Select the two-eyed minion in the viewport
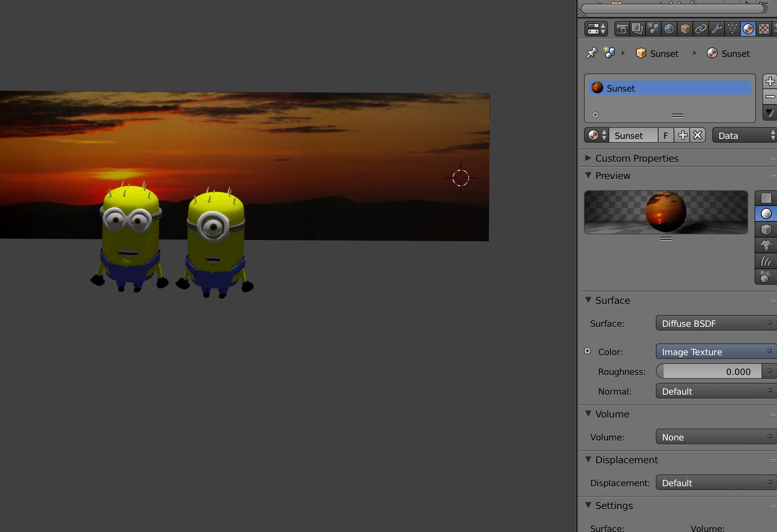 [x=129, y=237]
